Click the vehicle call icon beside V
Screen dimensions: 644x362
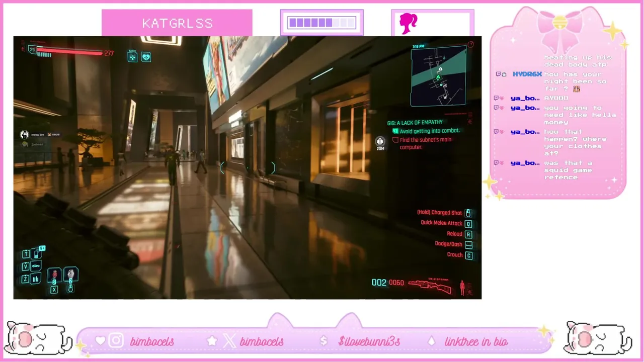[x=36, y=266]
